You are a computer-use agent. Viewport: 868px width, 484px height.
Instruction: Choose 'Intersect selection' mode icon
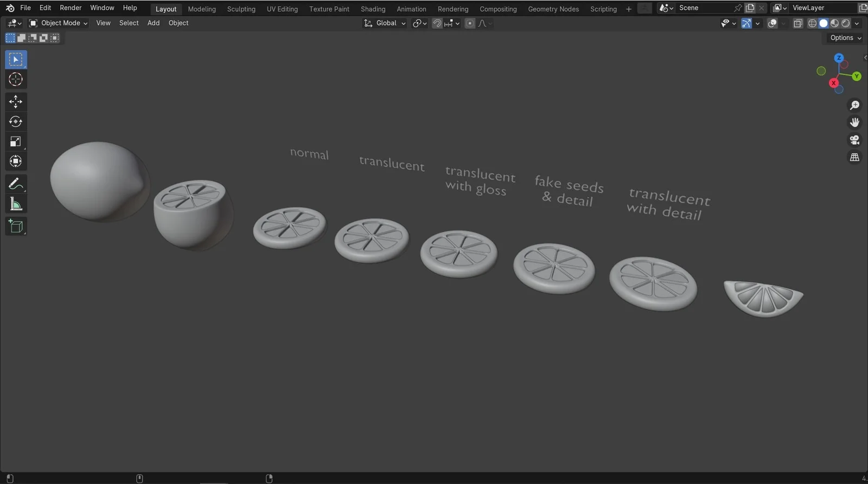[x=55, y=38]
